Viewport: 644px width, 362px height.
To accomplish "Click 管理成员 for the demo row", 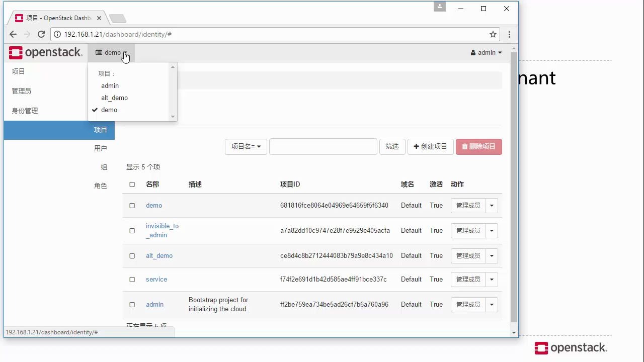I will tap(468, 205).
